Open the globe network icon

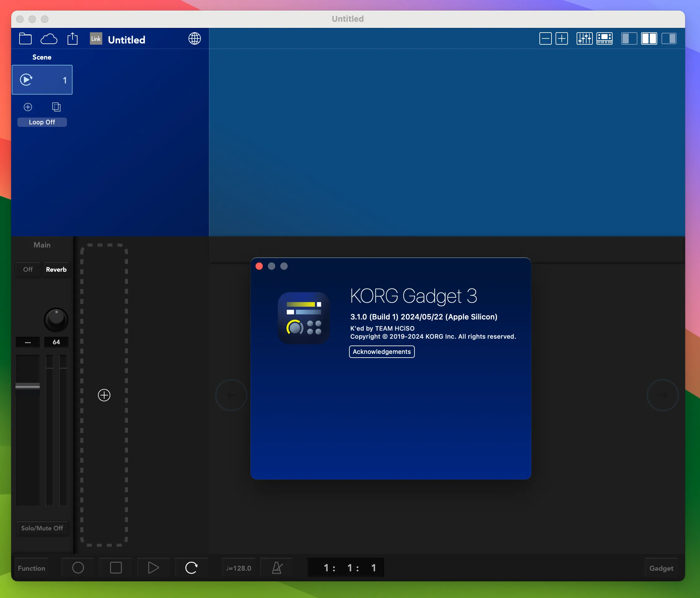[x=195, y=38]
